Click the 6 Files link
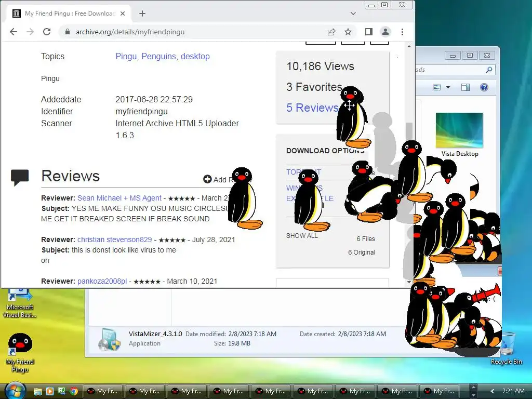Image resolution: width=532 pixels, height=399 pixels. coord(366,239)
